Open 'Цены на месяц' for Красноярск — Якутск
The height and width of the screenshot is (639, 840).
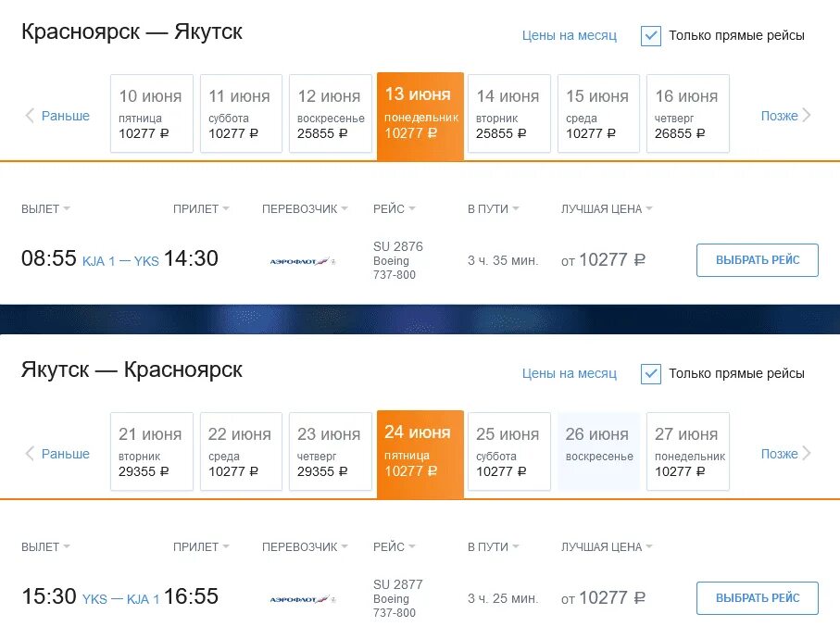[569, 36]
